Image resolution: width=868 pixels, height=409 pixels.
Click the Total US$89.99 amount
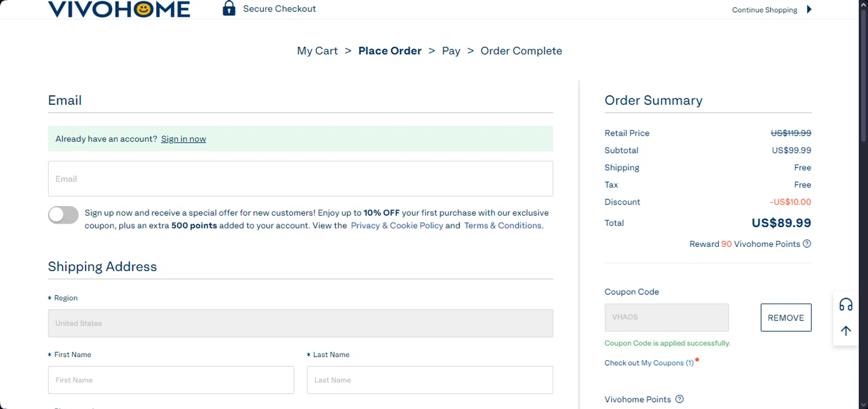(x=781, y=223)
